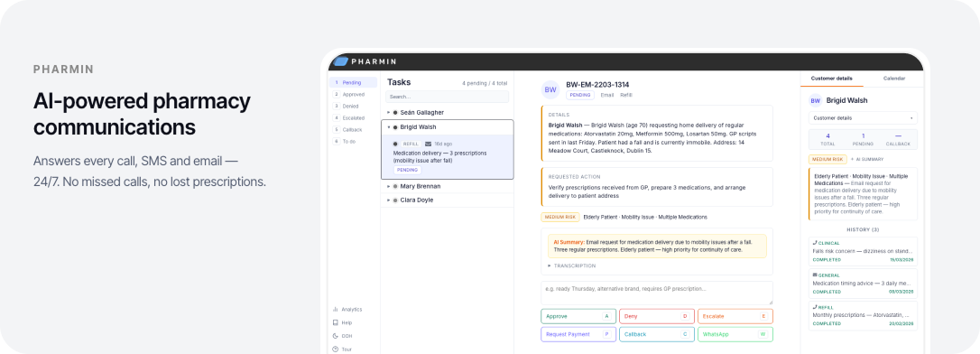Click the status dot beside Seán Gallagher
The height and width of the screenshot is (354, 980).
click(395, 113)
